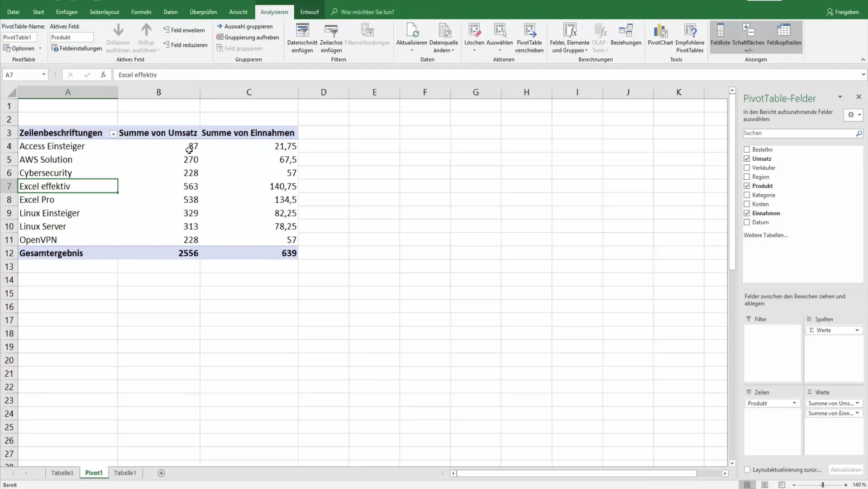Insert a slicer with Datenschnitt einfügen
Image resolution: width=868 pixels, height=489 pixels.
point(302,38)
